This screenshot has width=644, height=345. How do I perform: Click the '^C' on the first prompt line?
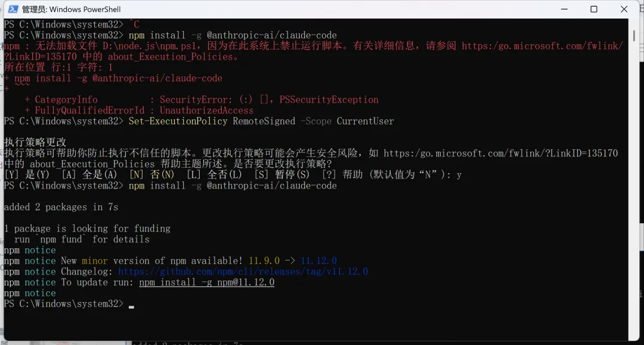(134, 24)
